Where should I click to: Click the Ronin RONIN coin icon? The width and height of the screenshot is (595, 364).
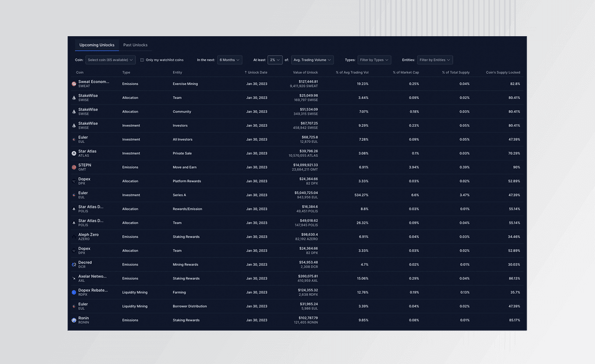(x=74, y=319)
